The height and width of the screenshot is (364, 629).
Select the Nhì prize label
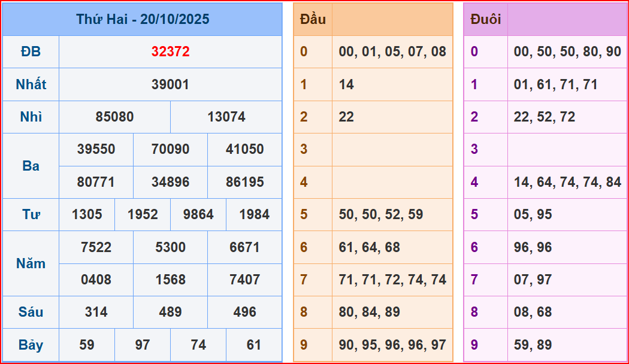pos(31,117)
